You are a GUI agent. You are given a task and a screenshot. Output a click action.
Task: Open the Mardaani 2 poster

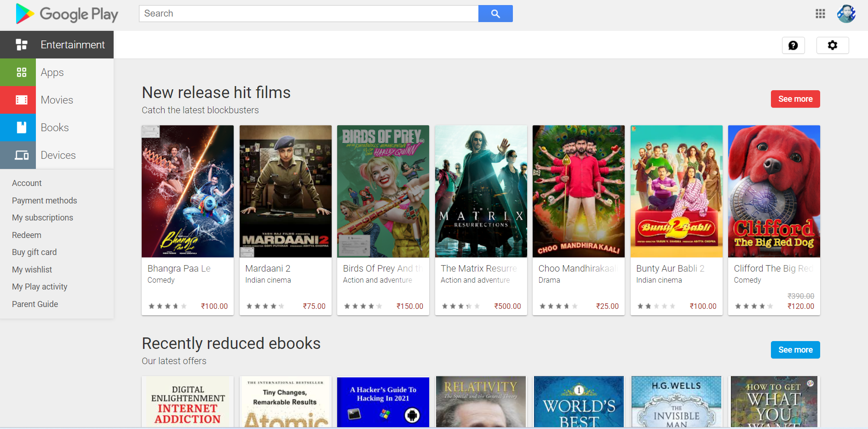tap(286, 191)
